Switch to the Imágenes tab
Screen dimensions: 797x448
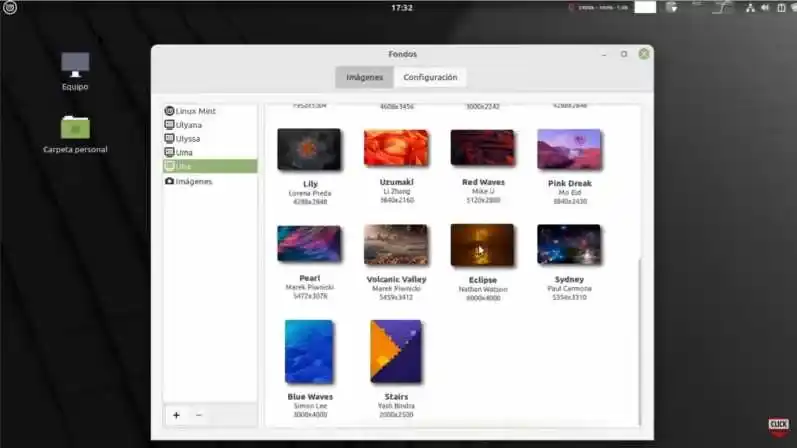364,77
